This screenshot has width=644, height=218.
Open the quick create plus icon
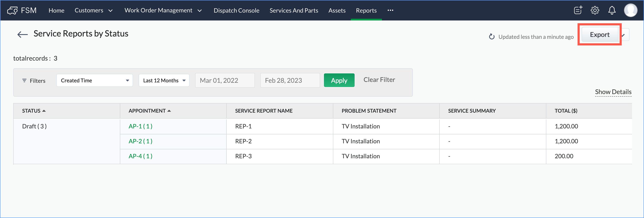[578, 10]
